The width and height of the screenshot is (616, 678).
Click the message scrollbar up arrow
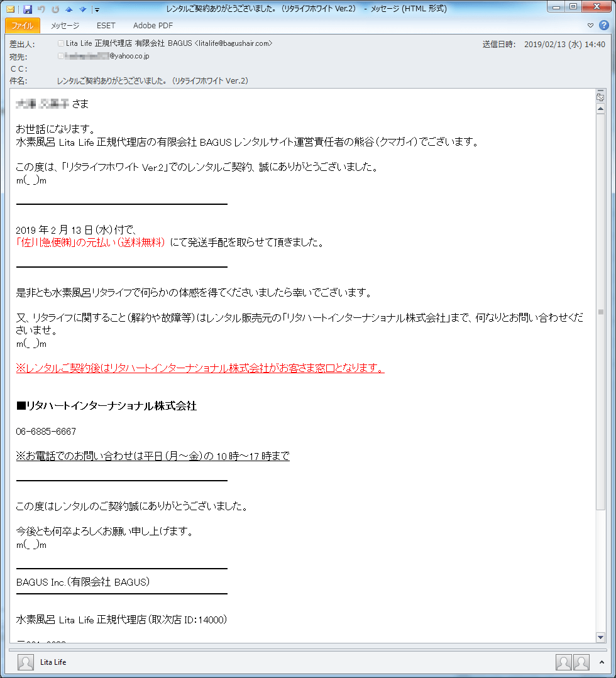600,109
